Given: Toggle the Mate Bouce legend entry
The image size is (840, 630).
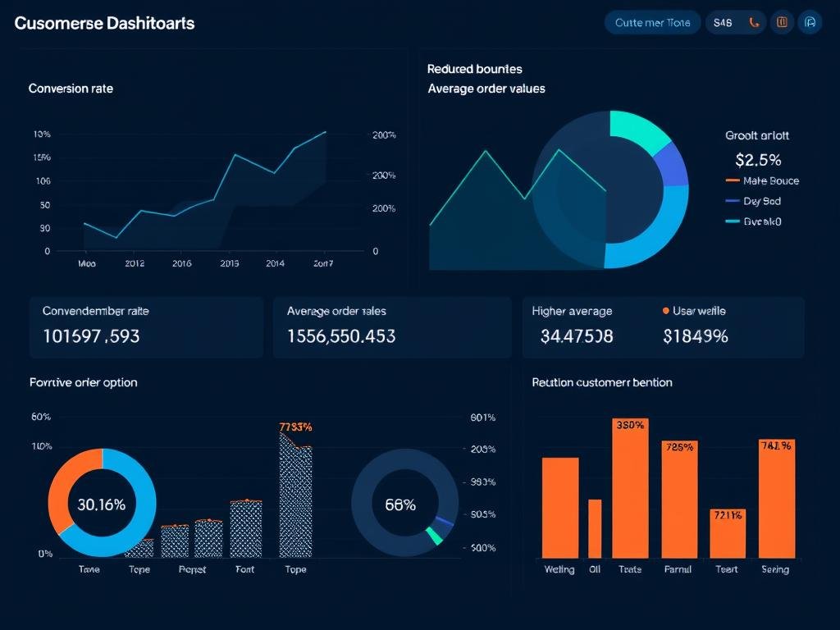Looking at the screenshot, I should (x=762, y=180).
